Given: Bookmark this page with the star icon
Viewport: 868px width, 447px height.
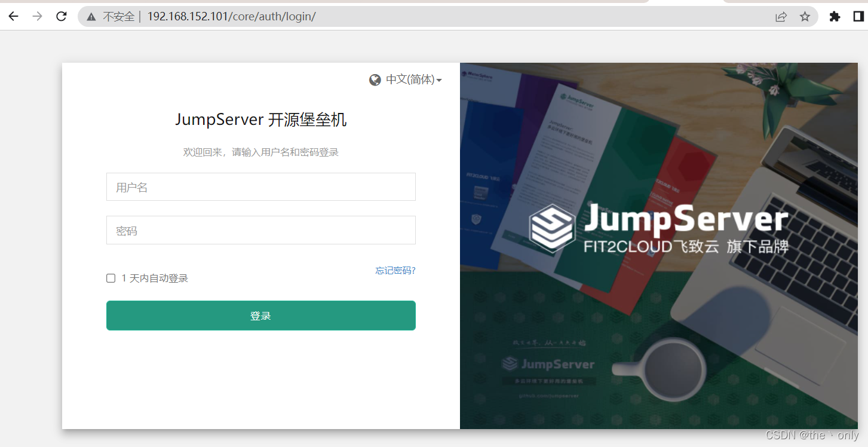Looking at the screenshot, I should click(805, 17).
